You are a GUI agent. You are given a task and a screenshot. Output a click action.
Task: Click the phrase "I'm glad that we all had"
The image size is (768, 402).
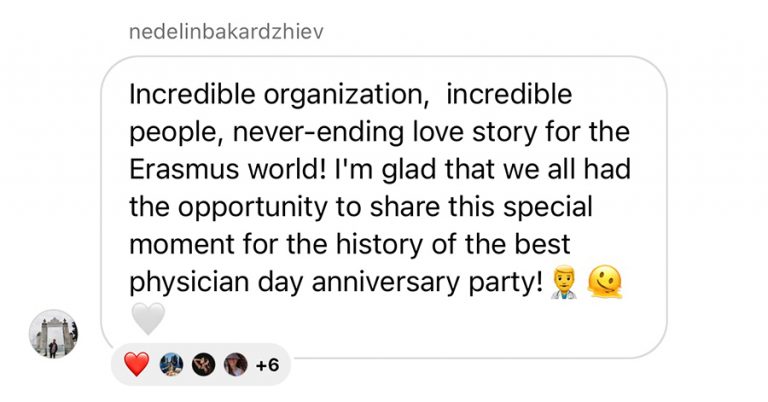[483, 169]
